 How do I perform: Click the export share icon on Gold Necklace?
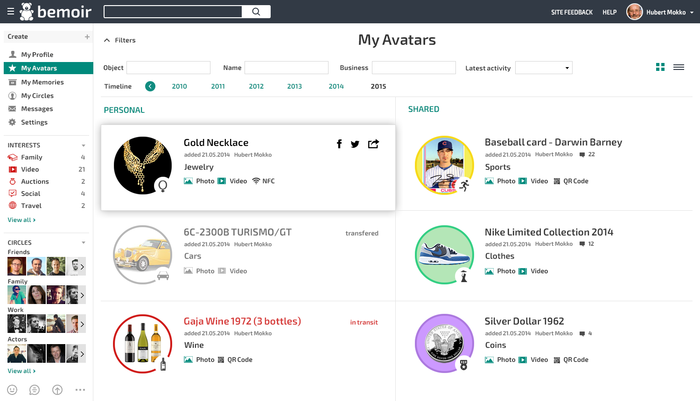373,144
